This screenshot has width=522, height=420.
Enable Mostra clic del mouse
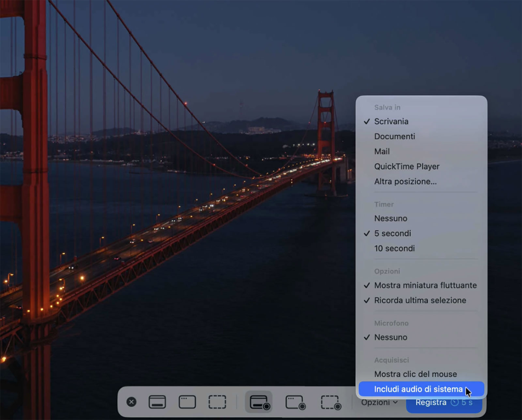click(x=421, y=374)
